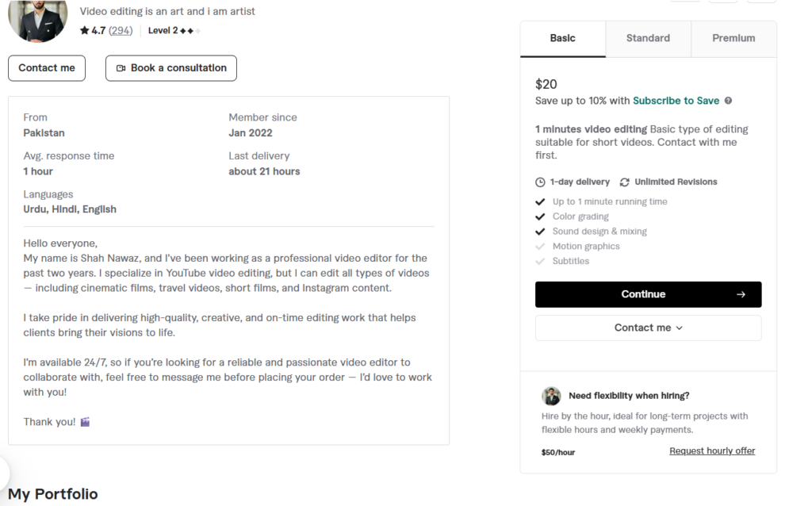Switch to the Premium pricing tab
Screen dimensions: 812x506
coord(733,37)
